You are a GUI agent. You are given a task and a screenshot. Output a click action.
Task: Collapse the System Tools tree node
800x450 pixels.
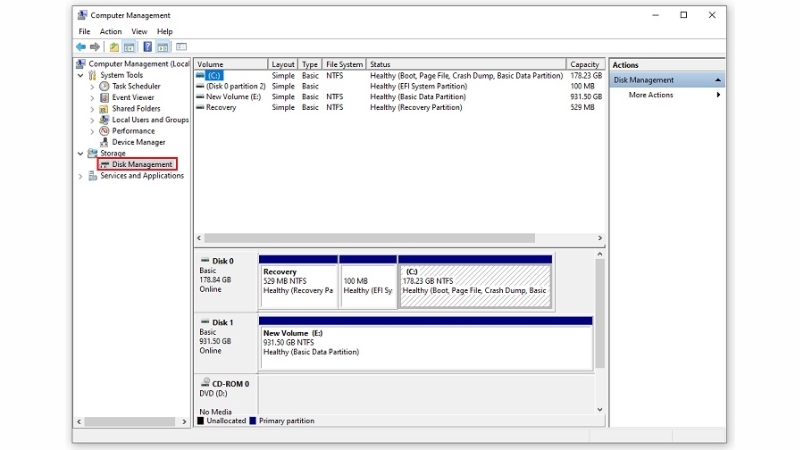tap(81, 76)
